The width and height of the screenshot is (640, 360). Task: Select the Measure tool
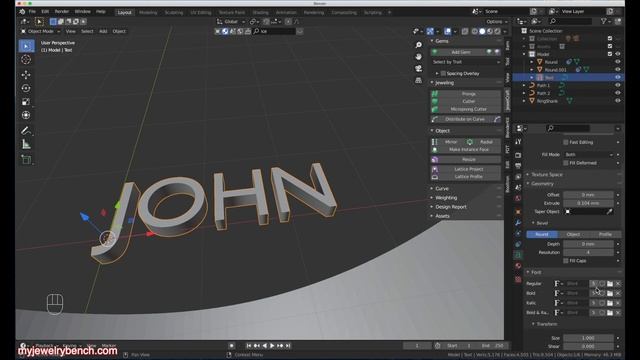[x=26, y=144]
